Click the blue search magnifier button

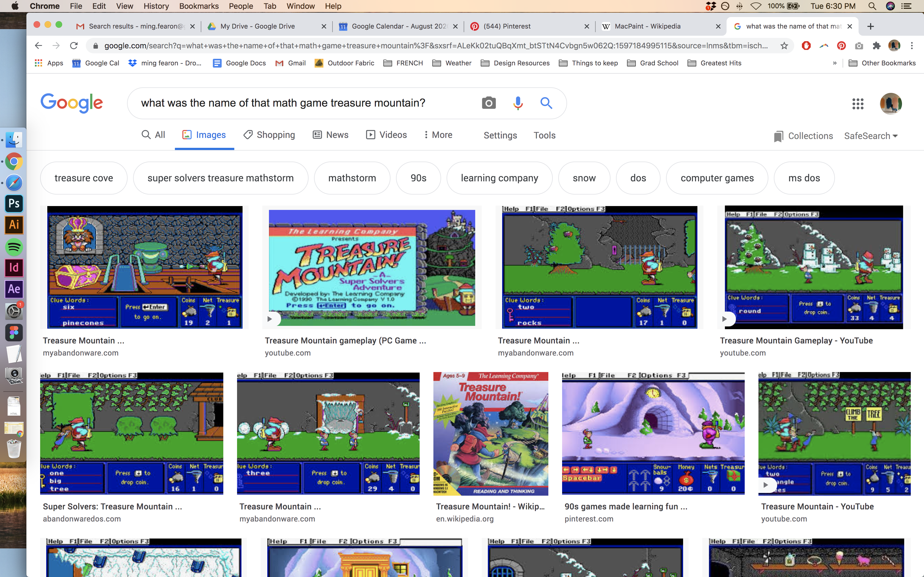point(546,103)
